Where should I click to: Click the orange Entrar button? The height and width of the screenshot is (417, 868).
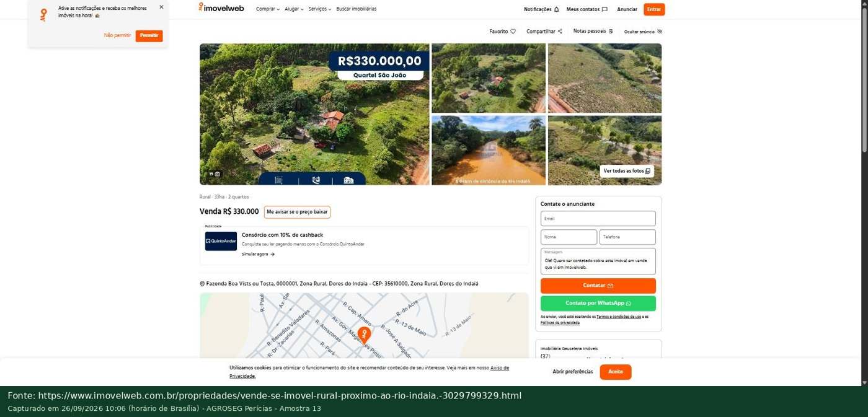654,9
